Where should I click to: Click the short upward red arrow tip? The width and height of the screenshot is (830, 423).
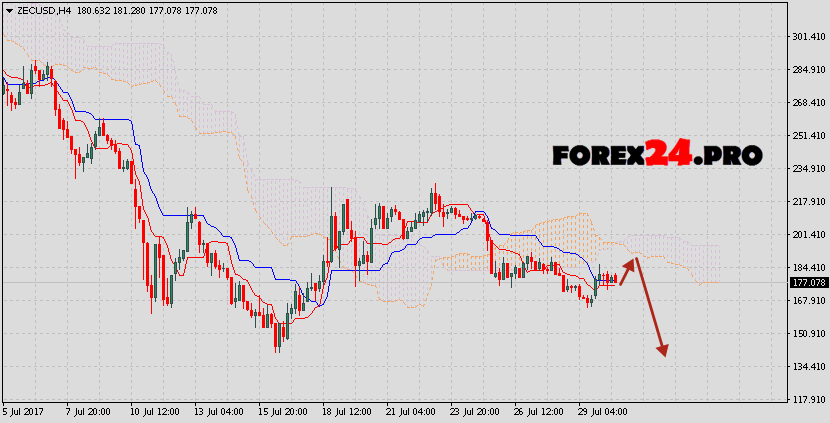point(632,261)
